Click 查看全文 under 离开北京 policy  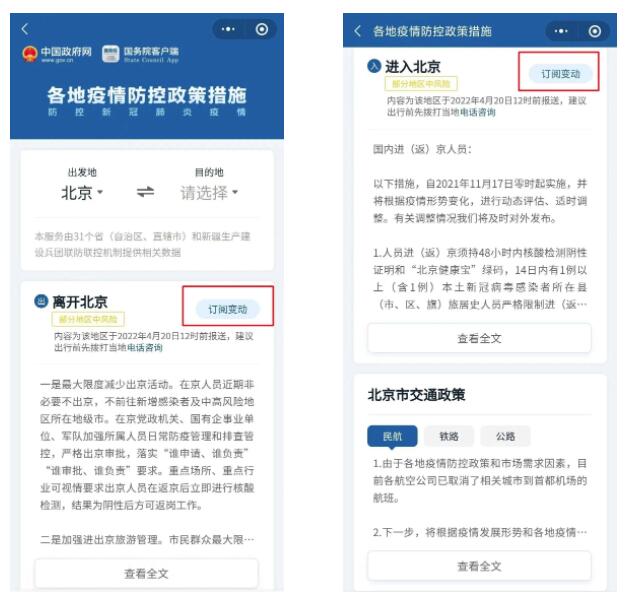(146, 573)
